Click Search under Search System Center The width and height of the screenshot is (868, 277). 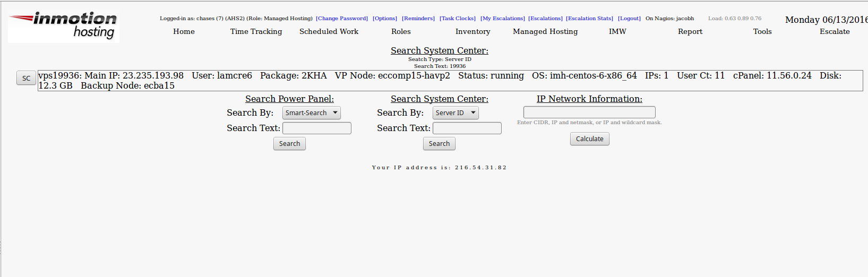coord(439,144)
